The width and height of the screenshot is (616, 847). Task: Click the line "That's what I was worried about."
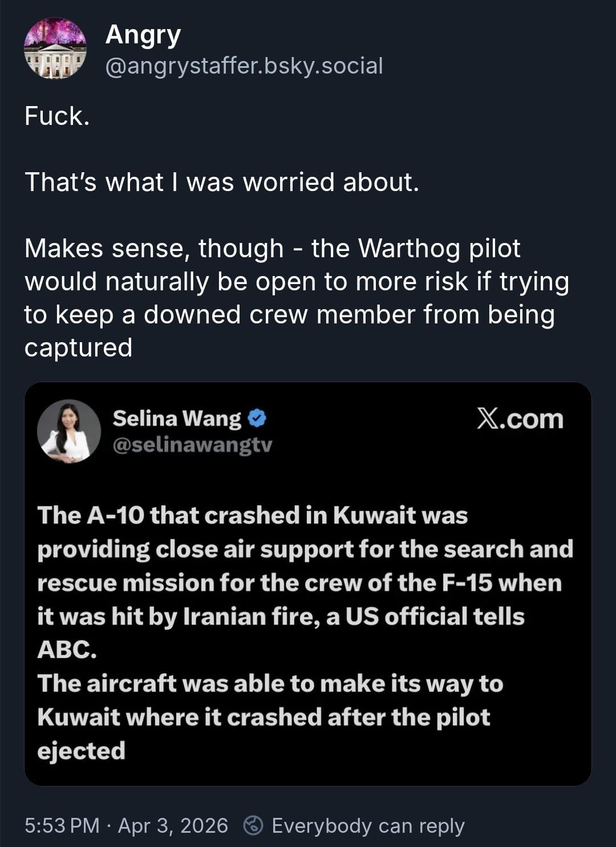222,183
